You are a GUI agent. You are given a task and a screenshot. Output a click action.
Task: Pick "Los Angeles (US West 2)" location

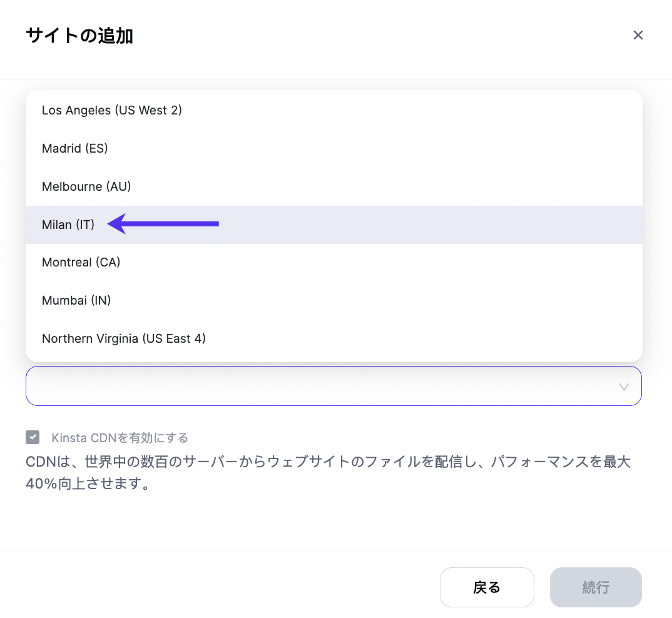112,110
